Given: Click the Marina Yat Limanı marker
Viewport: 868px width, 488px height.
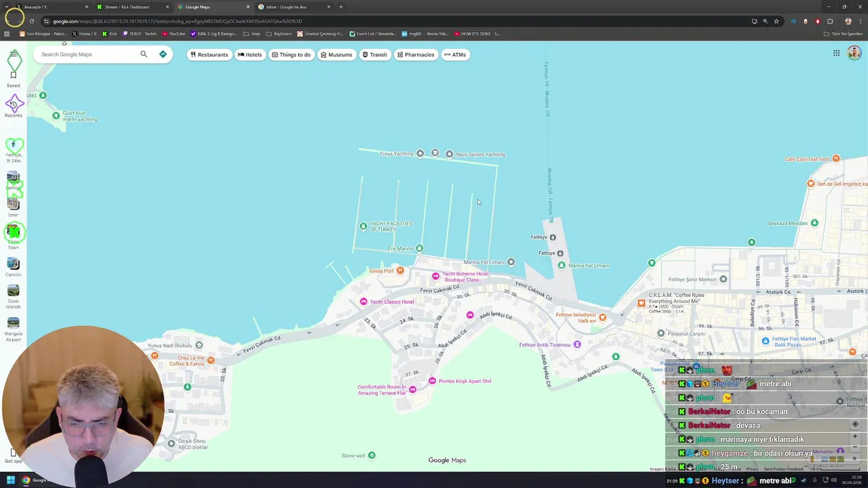Looking at the screenshot, I should pos(511,262).
